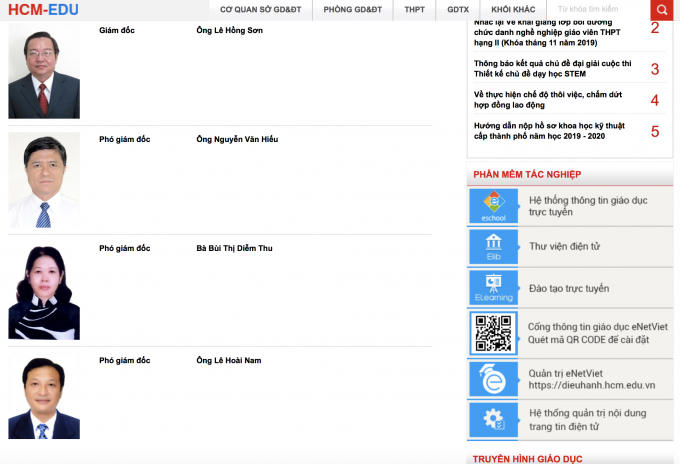The image size is (680, 464).
Task: Click the Elib library icon
Action: coord(493,246)
